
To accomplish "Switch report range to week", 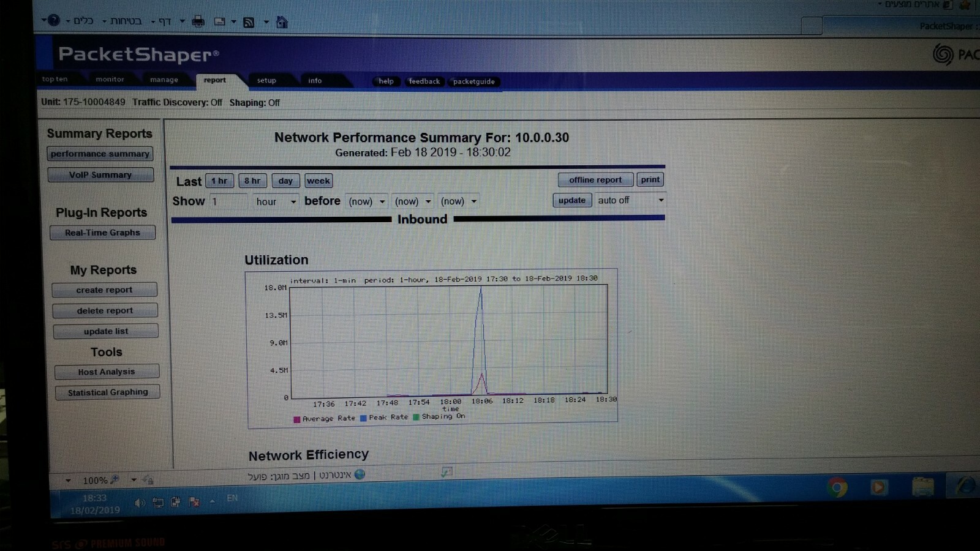I will click(318, 181).
